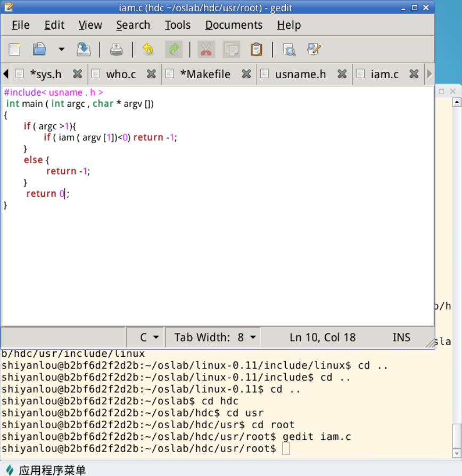Close the *sys.h tab
Screen dimensions: 462x476
click(77, 74)
